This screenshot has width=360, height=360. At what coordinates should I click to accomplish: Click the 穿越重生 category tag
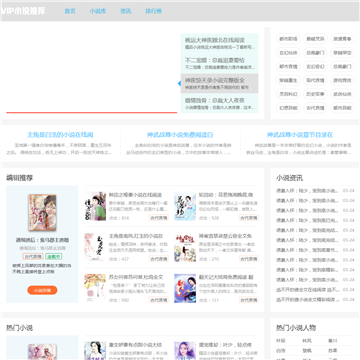288,80
